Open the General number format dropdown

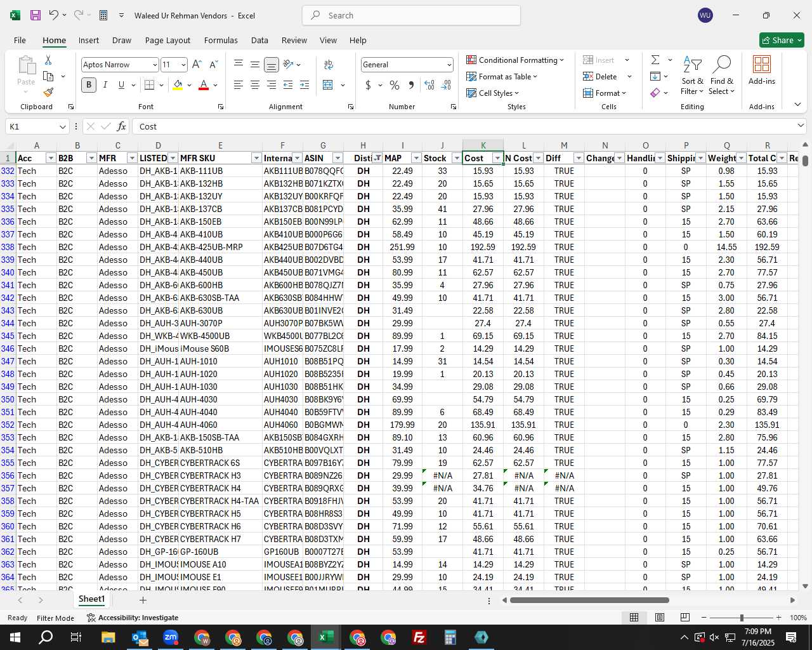449,65
